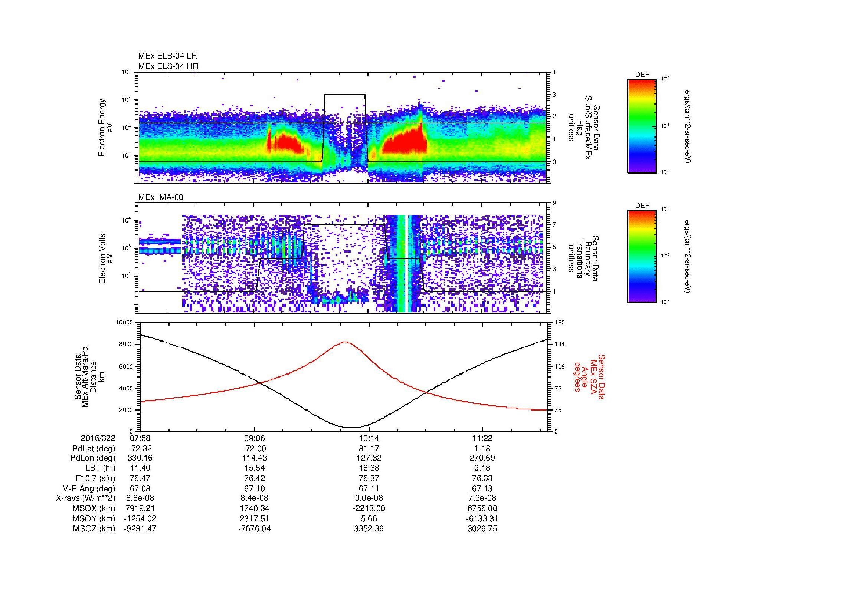868x613 pixels.
Task: Select the 'PdLat (deg)' row label
Action: tap(94, 449)
